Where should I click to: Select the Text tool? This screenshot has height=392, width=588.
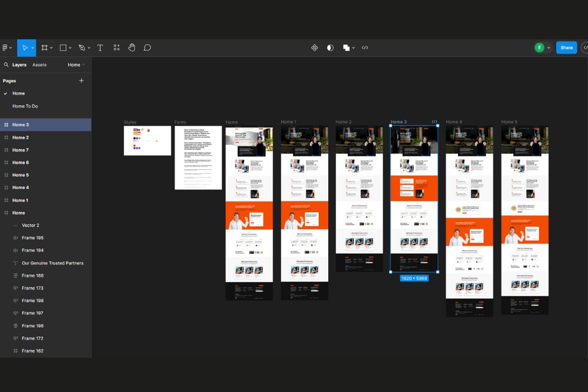click(100, 48)
